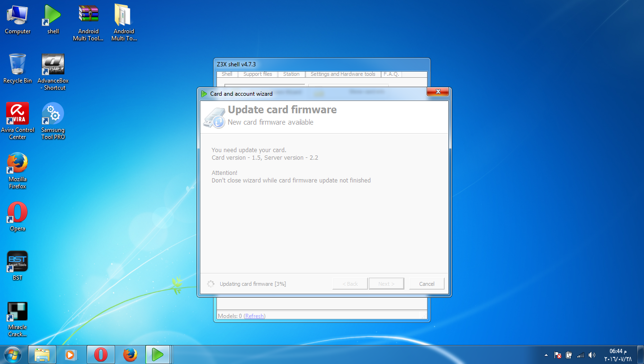The width and height of the screenshot is (644, 364).
Task: Open the Recycle Bin
Action: pos(18,69)
